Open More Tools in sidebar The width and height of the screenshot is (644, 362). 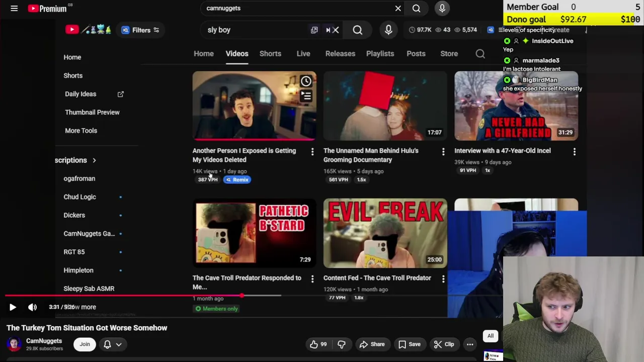click(81, 131)
